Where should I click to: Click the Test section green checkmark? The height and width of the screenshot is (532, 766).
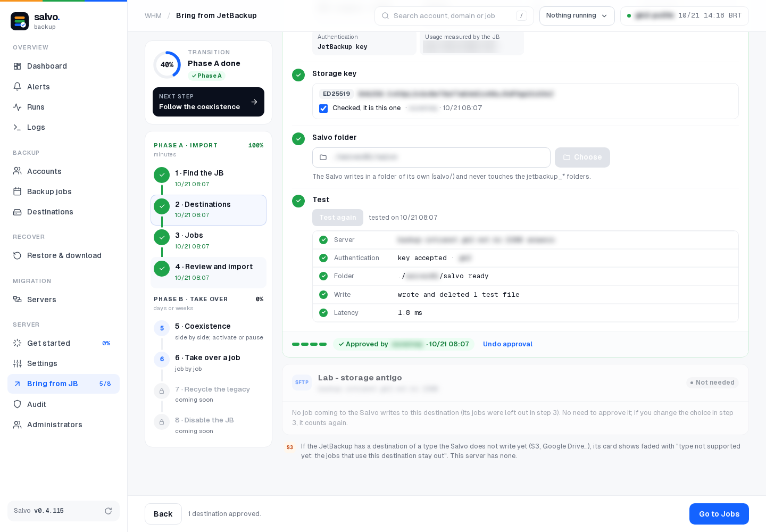point(298,201)
